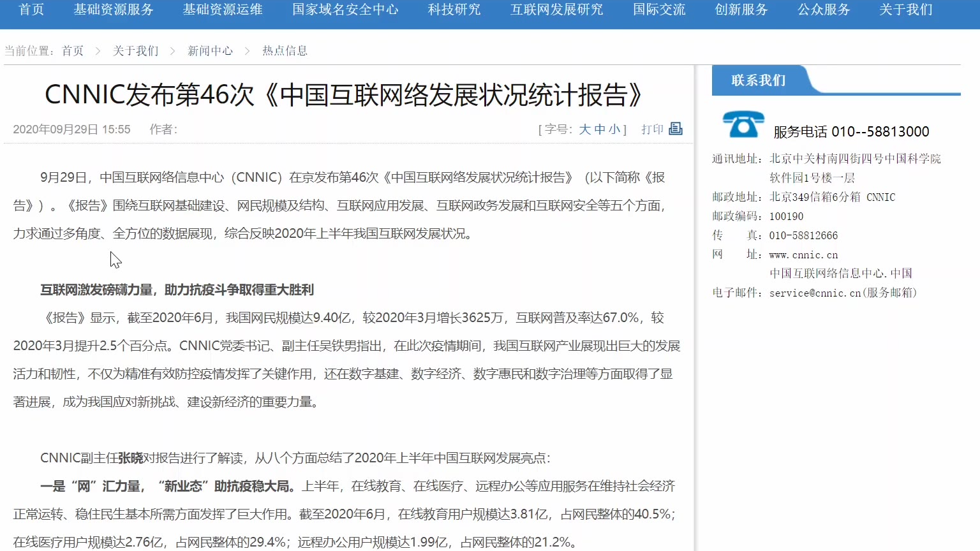This screenshot has height=551, width=980.
Task: Click 热点信息 breadcrumb link
Action: 285,51
